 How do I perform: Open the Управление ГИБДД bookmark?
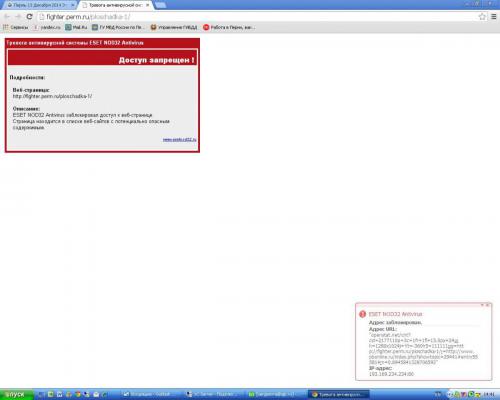click(x=174, y=27)
